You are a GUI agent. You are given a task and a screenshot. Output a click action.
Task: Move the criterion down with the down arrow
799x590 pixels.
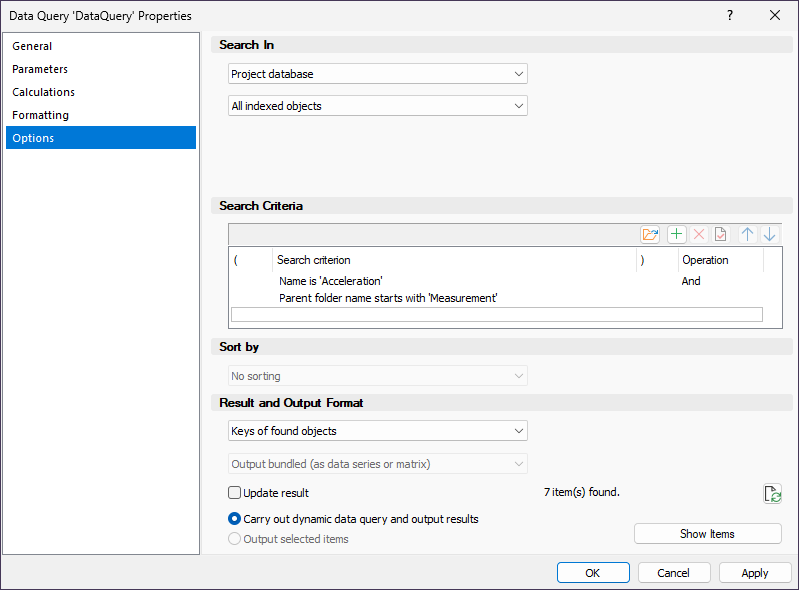(769, 234)
